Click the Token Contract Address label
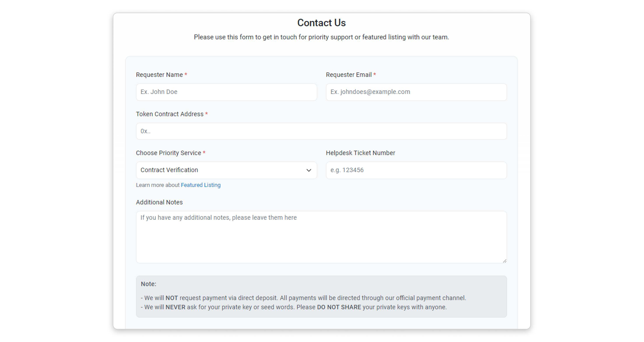This screenshot has width=644, height=342. point(170,114)
